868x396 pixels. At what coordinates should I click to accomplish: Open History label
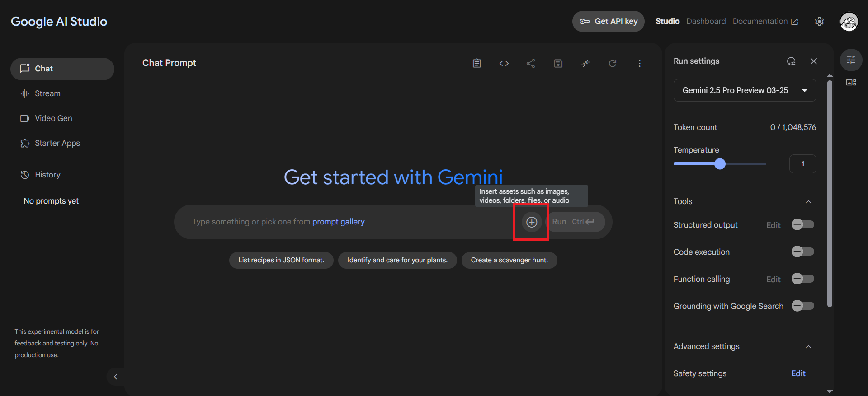click(47, 175)
